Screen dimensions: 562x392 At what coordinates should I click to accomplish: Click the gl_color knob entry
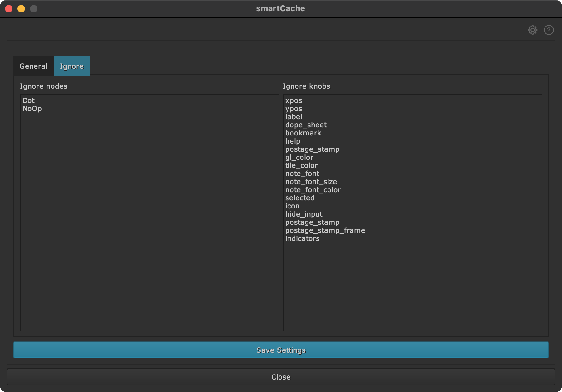299,157
